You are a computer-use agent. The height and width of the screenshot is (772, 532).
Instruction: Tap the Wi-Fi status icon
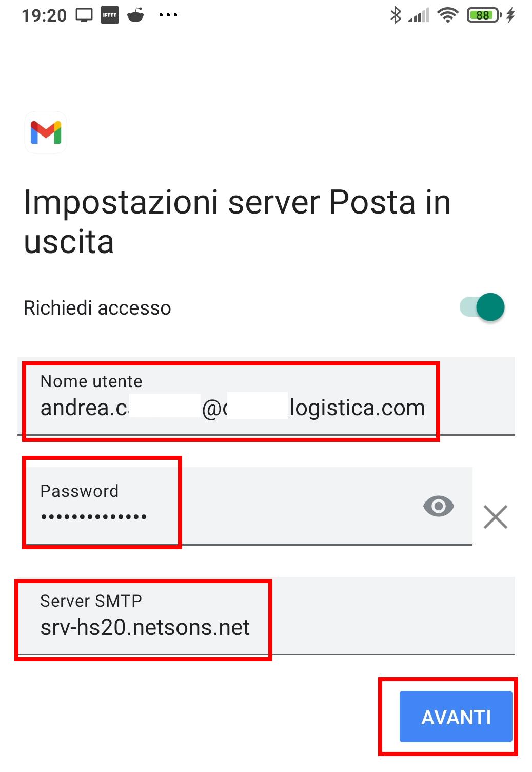click(447, 15)
